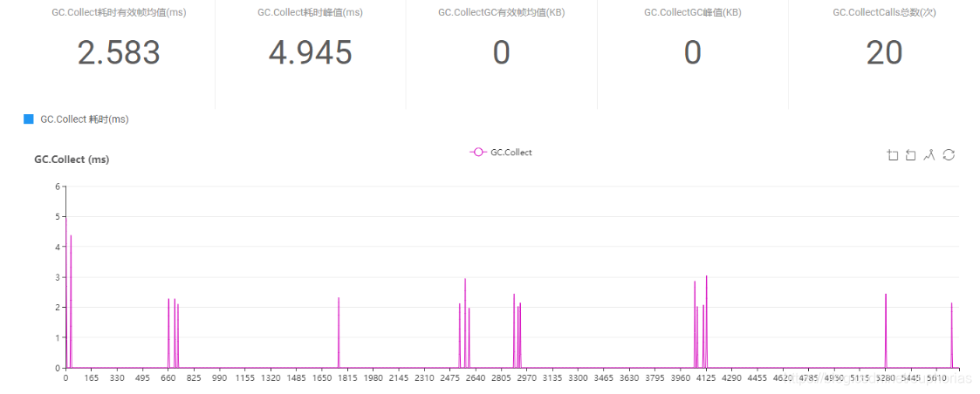Click the GC.Collect 耗时(ms) legend label
This screenshot has width=980, height=394.
[x=85, y=119]
